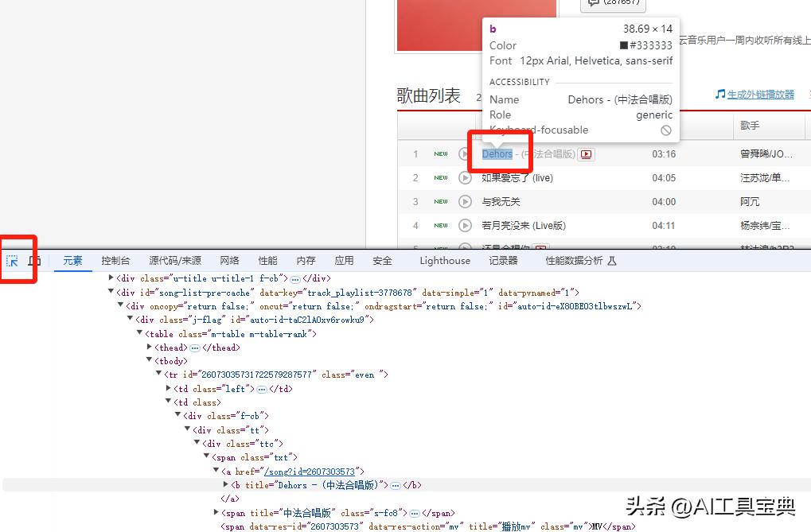Click duration 04:00
Image resolution: width=811 pixels, height=532 pixels.
[664, 202]
